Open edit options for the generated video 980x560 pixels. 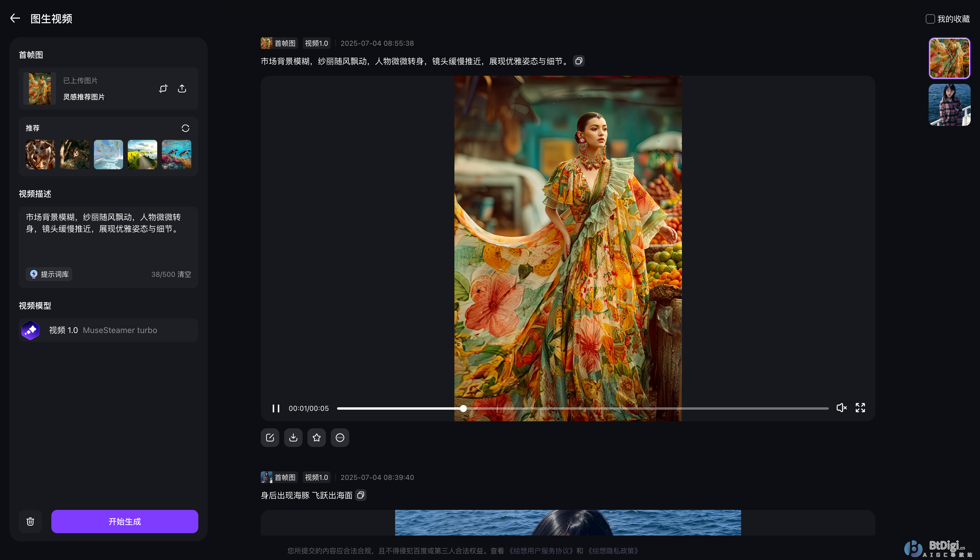[x=270, y=437]
